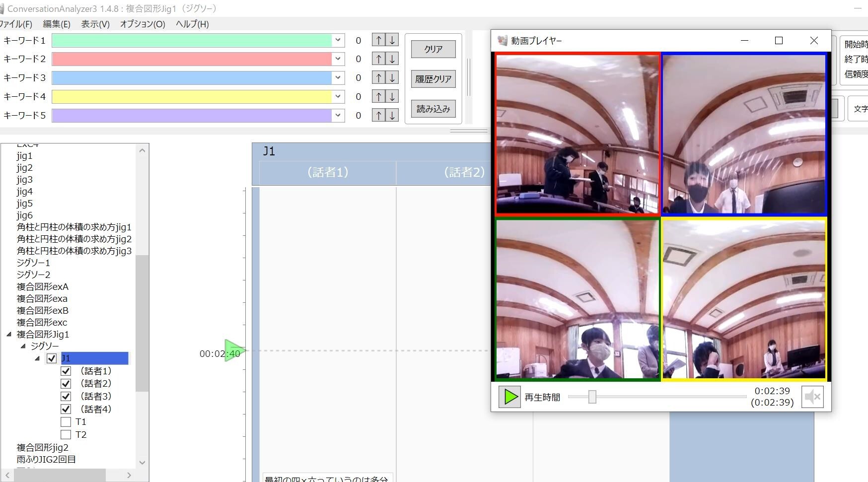Play the video in 動画プレイヤー

pyautogui.click(x=509, y=397)
